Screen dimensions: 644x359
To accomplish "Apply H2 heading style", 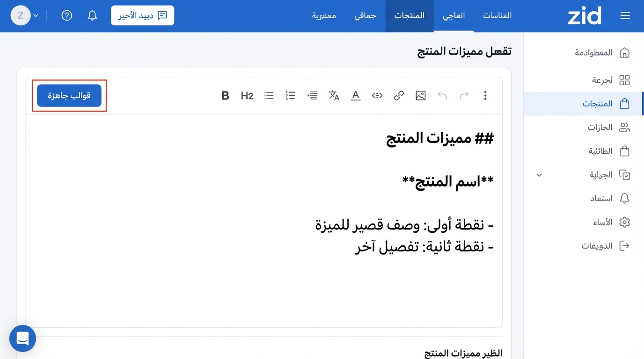I will pyautogui.click(x=247, y=95).
